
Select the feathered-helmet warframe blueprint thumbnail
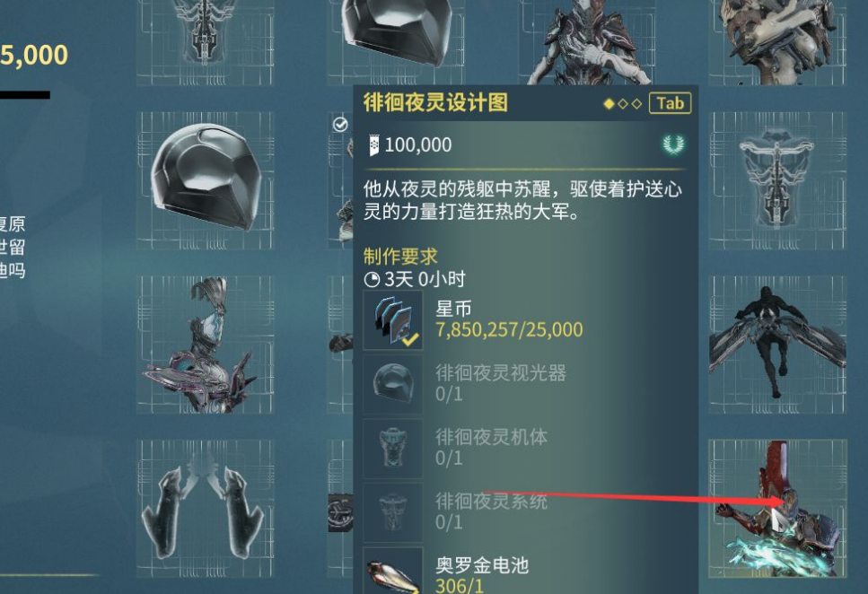coord(206,345)
